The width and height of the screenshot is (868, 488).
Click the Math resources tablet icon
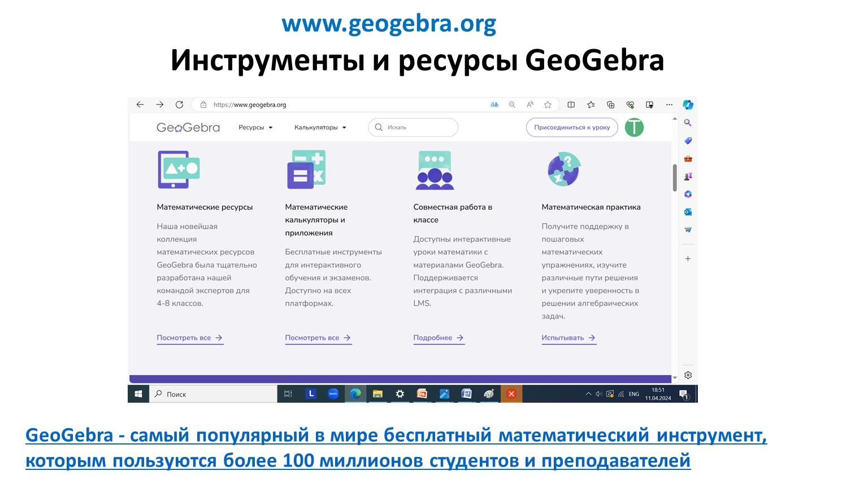pyautogui.click(x=179, y=169)
